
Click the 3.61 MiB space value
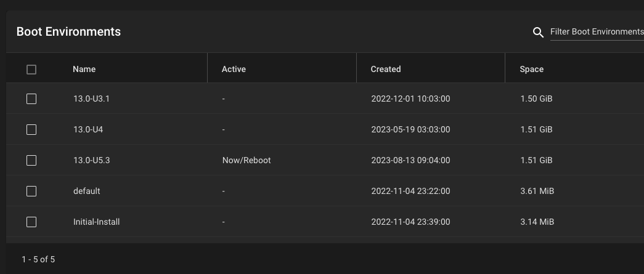click(x=537, y=191)
